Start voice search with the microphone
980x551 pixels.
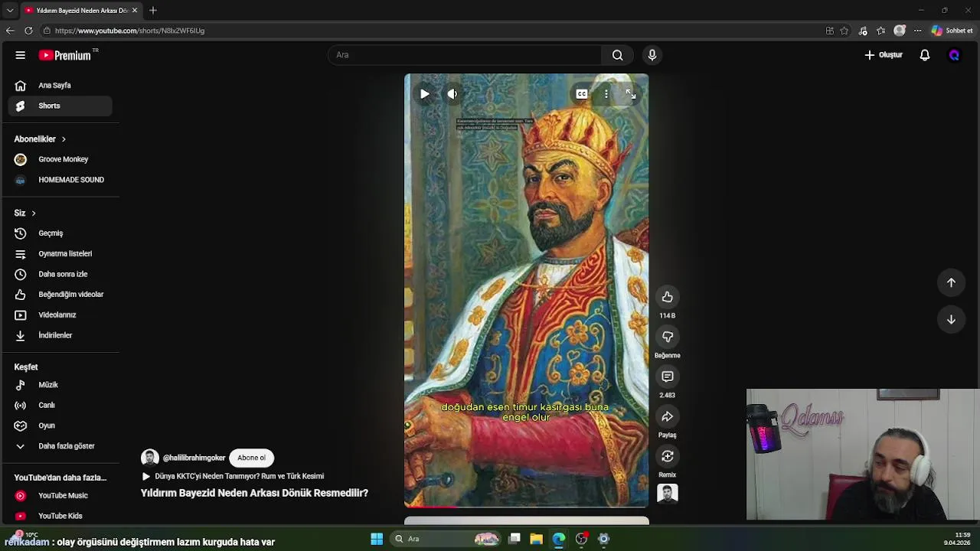pos(652,55)
